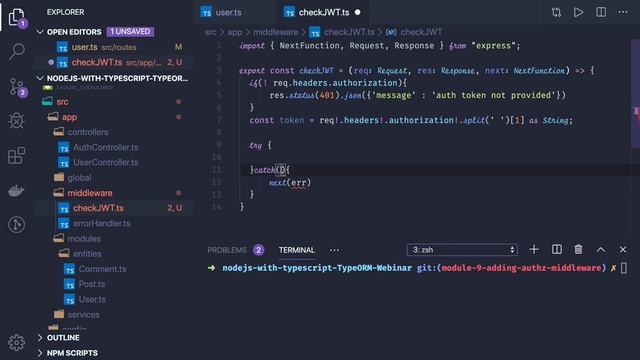The image size is (640, 360).
Task: Open the Run and Debug view
Action: pos(16,120)
